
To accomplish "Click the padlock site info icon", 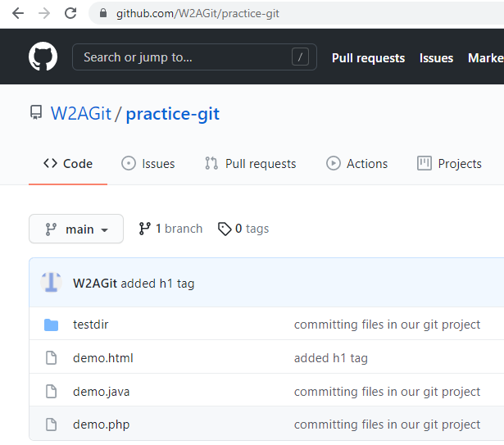I will [103, 13].
